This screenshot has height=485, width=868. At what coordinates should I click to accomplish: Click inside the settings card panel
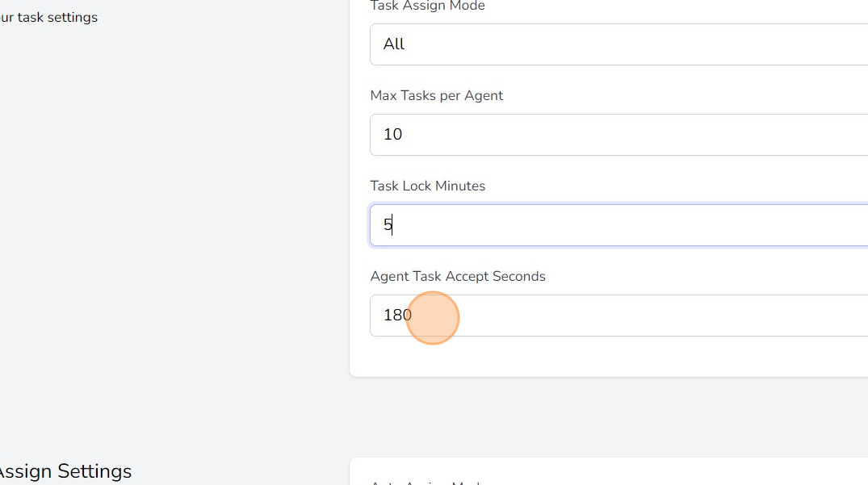click(618, 355)
